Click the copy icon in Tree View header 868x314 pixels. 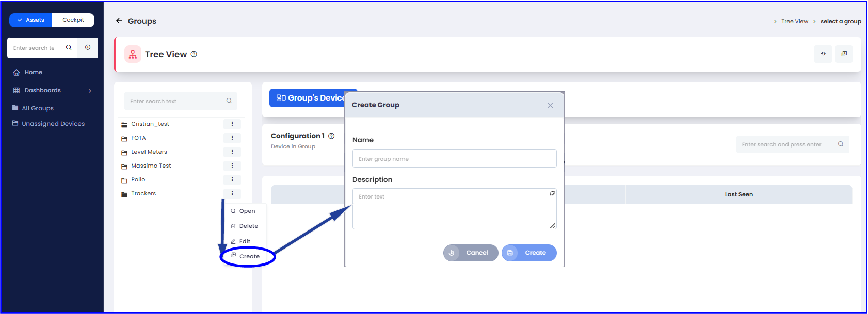click(x=844, y=54)
